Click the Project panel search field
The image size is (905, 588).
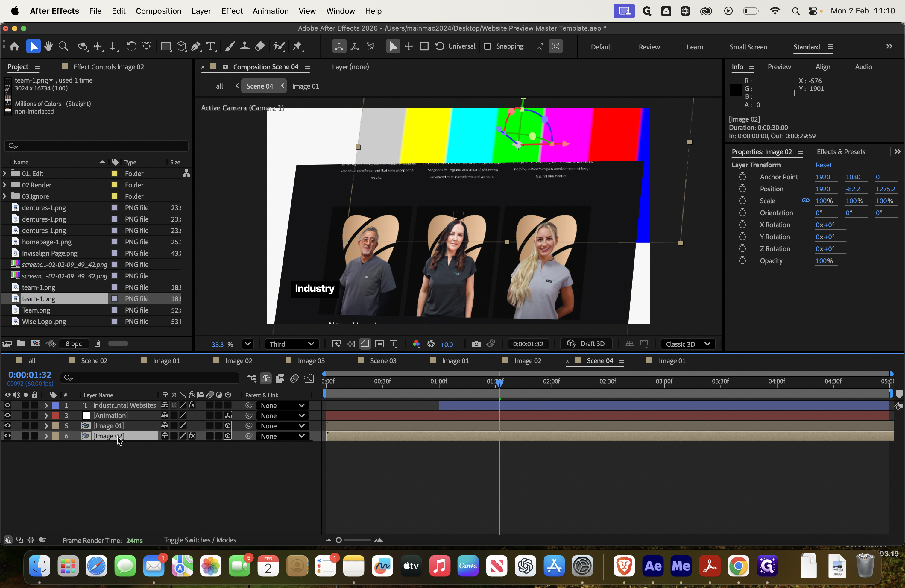96,146
